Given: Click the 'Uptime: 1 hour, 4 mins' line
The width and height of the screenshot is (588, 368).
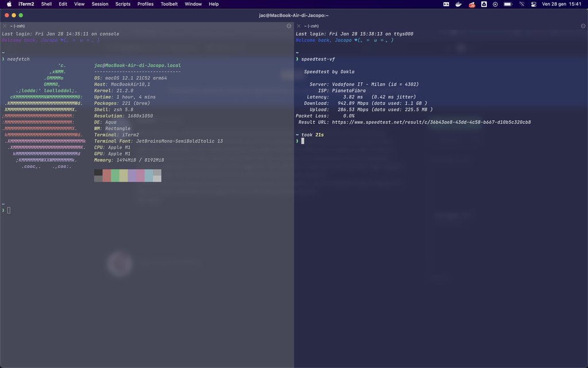Looking at the screenshot, I should pyautogui.click(x=125, y=97).
